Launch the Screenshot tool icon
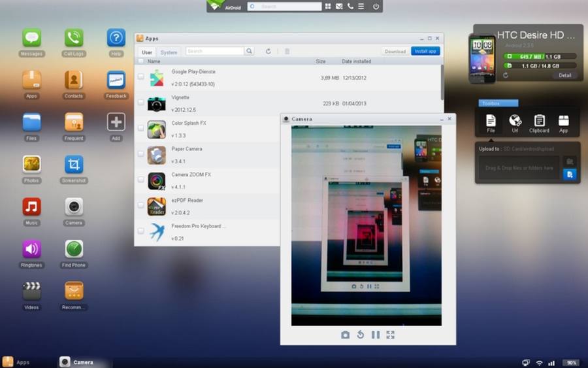 pyautogui.click(x=73, y=164)
